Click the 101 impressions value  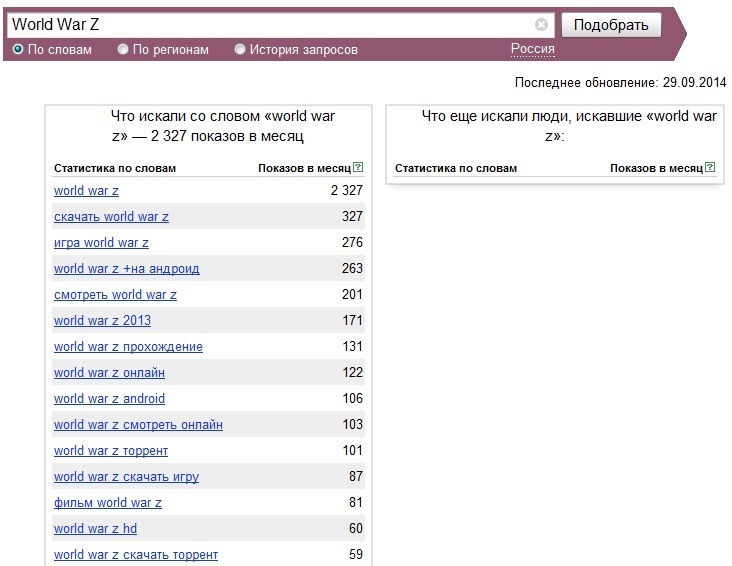352,450
